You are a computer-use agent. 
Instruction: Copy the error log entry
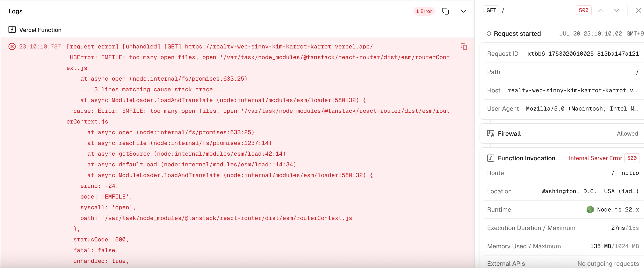[x=464, y=46]
